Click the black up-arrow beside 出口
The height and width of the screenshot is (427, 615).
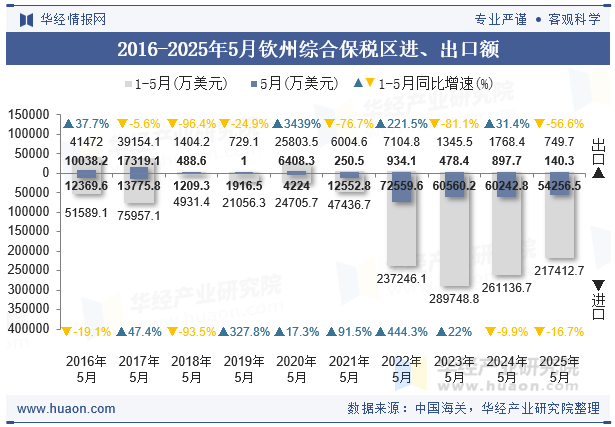pyautogui.click(x=599, y=173)
